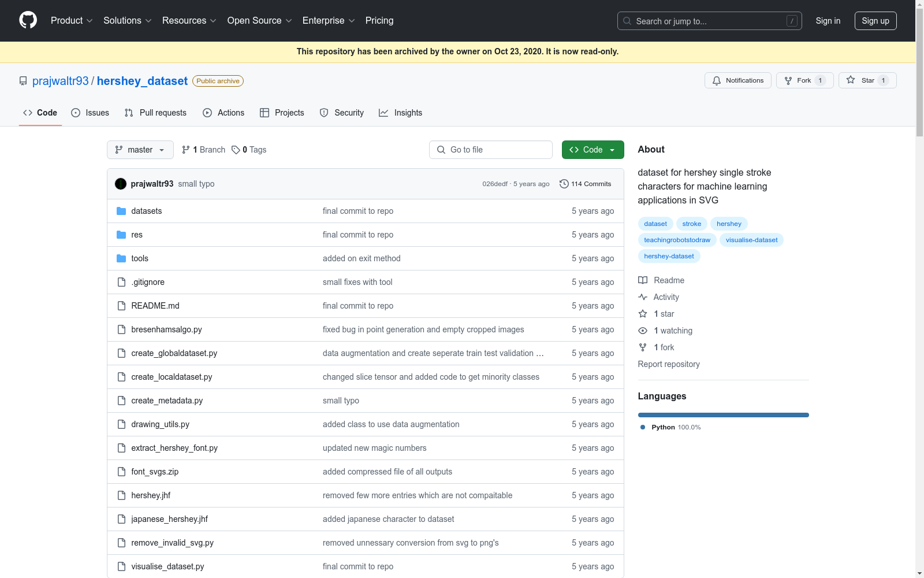Image resolution: width=924 pixels, height=578 pixels.
Task: Click the eye icon beside 1 watching
Action: pos(643,331)
